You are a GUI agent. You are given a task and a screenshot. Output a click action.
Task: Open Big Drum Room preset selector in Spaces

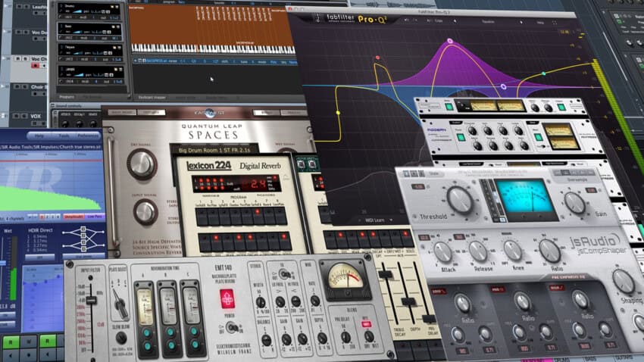(x=214, y=150)
